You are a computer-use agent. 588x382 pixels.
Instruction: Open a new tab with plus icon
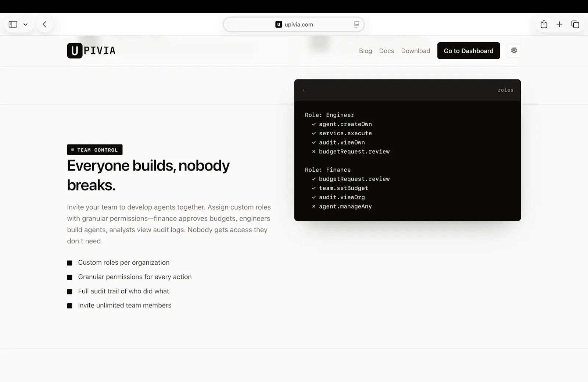[559, 24]
